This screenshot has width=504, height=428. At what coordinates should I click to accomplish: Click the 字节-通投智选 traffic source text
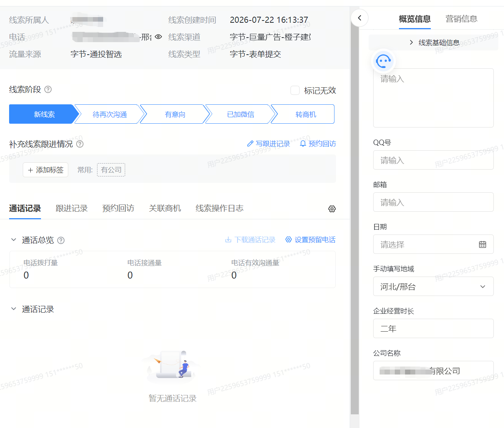click(96, 54)
